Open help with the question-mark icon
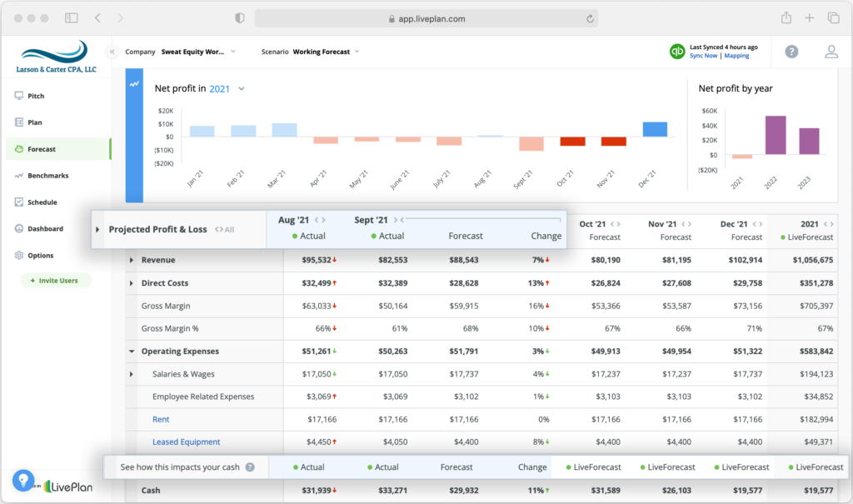Image resolution: width=853 pixels, height=504 pixels. 790,52
